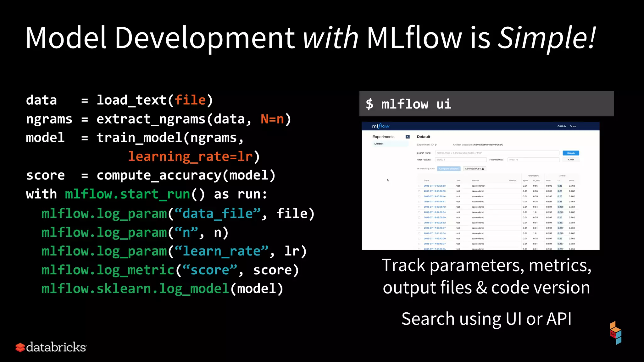Click the Databricks logo at bottom left
This screenshot has width=644, height=362.
pyautogui.click(x=51, y=347)
